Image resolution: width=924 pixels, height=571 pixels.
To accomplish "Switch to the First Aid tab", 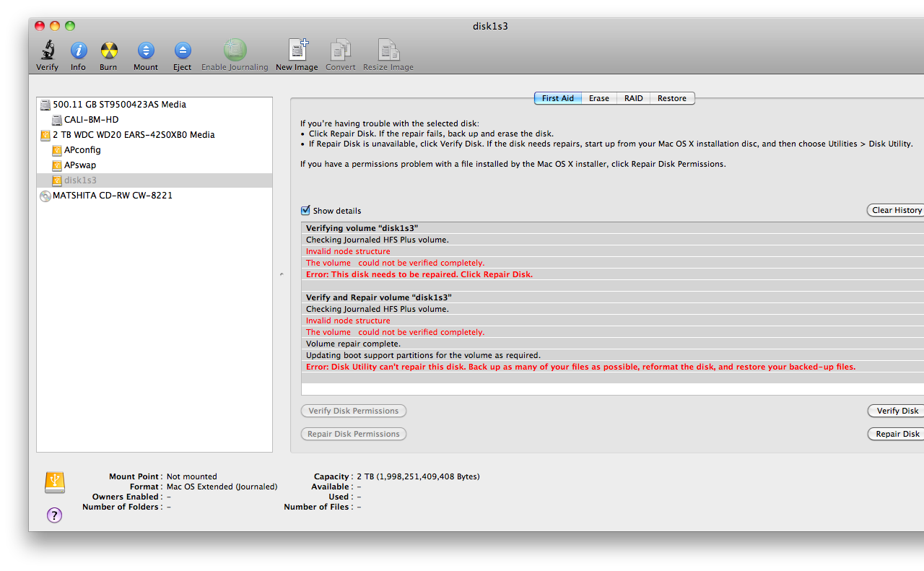I will pyautogui.click(x=558, y=98).
